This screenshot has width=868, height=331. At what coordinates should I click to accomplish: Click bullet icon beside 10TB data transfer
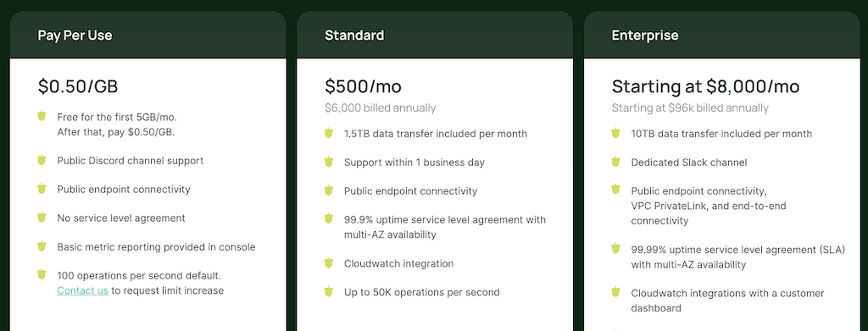point(615,133)
